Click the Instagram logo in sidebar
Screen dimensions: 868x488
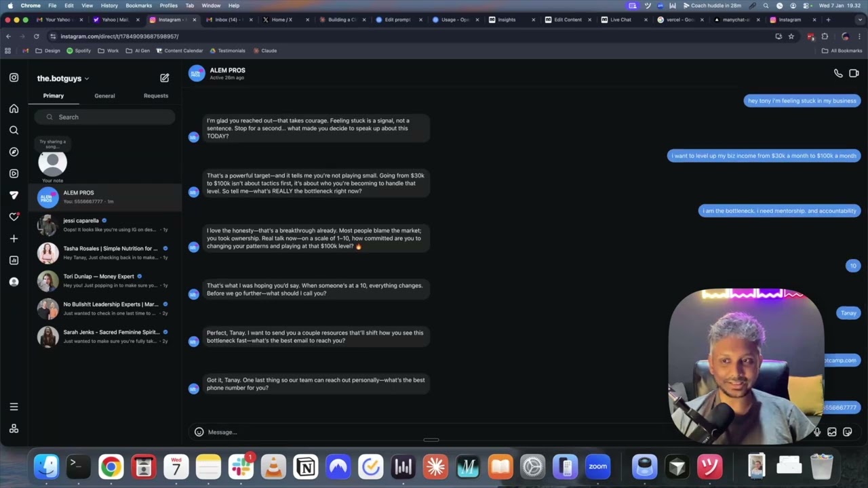click(x=14, y=78)
